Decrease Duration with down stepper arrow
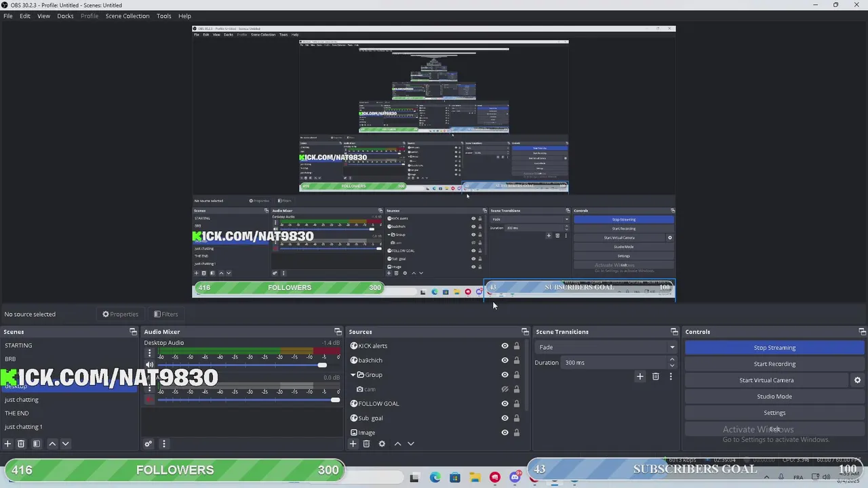868x488 pixels. click(672, 365)
